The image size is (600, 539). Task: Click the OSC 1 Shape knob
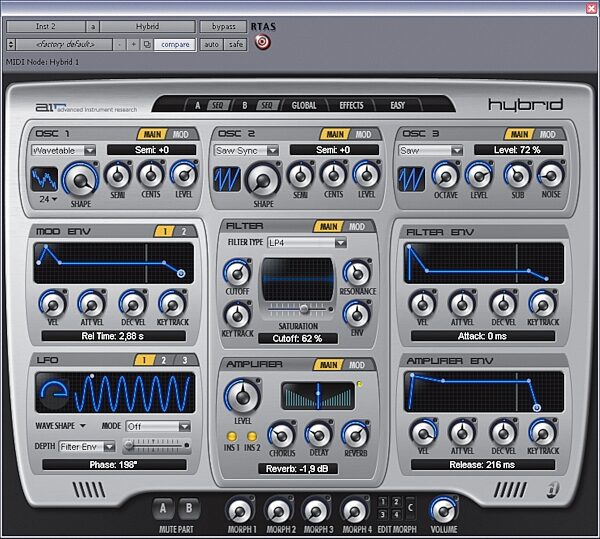pyautogui.click(x=81, y=180)
